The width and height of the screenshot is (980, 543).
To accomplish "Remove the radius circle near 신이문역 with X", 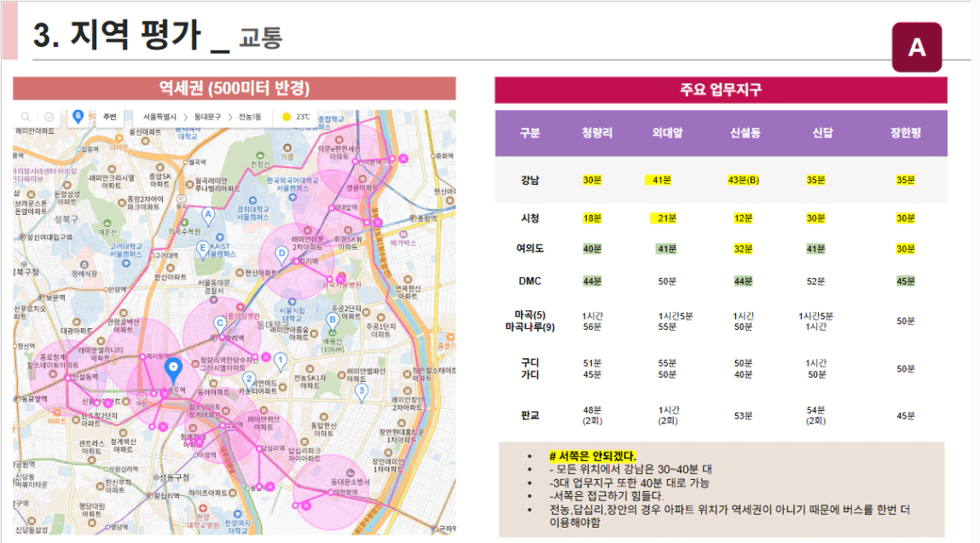I will [403, 159].
